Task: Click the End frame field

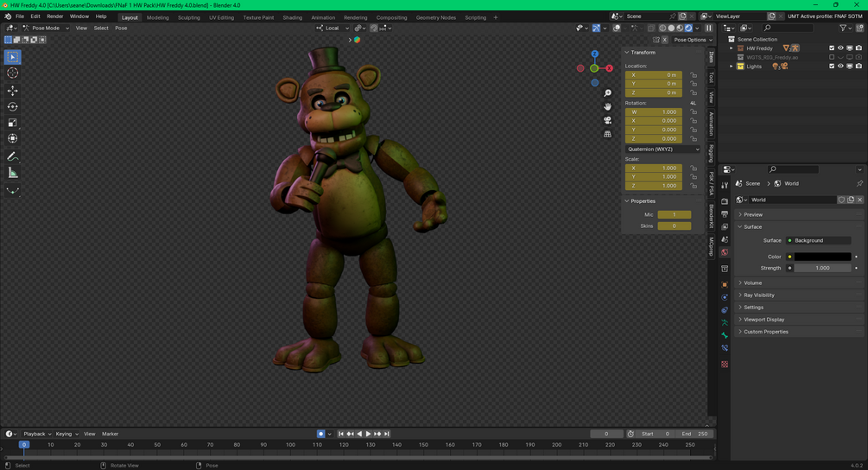Action: (694, 434)
